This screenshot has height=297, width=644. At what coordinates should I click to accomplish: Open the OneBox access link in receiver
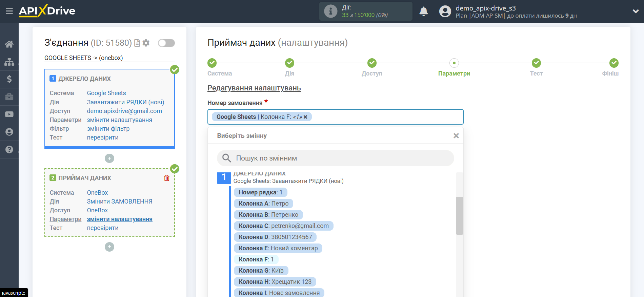coord(97,210)
